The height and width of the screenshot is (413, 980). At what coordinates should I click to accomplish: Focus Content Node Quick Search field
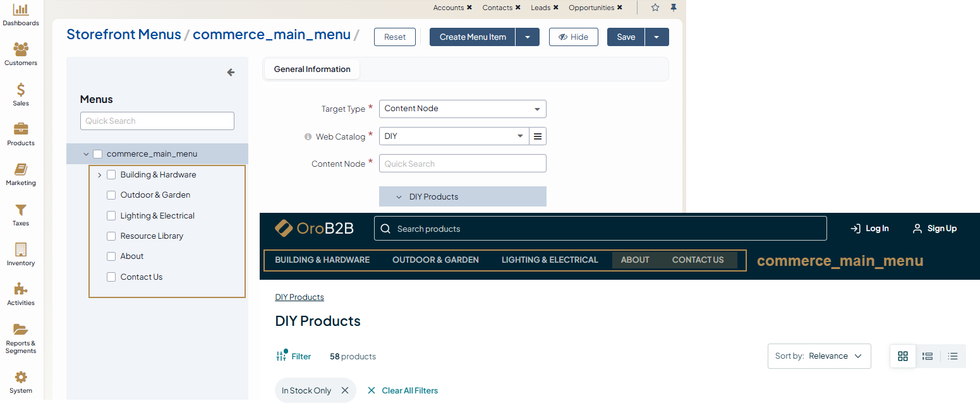[x=463, y=164]
